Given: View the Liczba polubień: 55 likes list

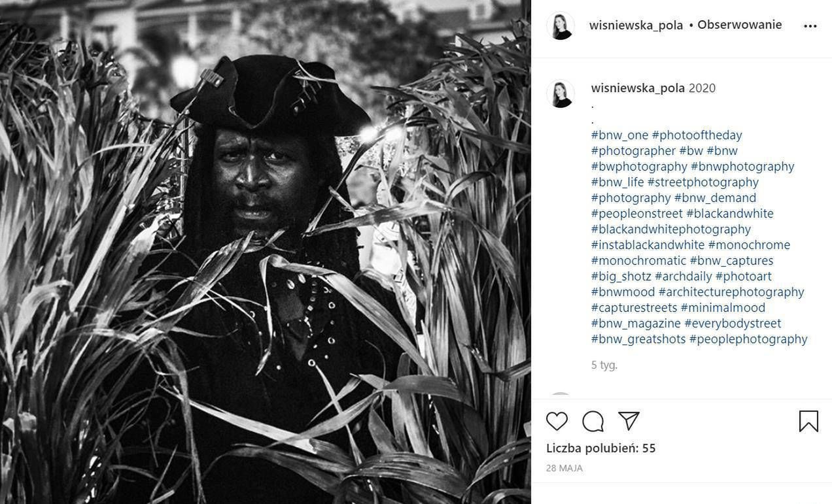Looking at the screenshot, I should (601, 448).
